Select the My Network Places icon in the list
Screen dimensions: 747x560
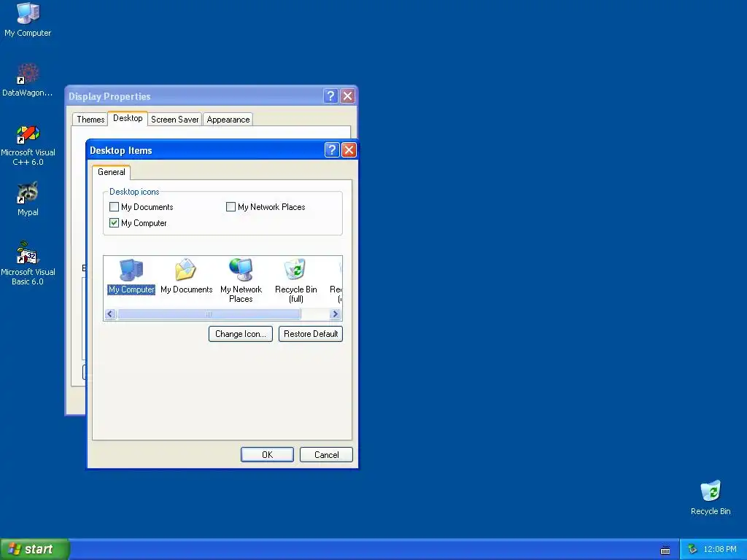coord(241,281)
